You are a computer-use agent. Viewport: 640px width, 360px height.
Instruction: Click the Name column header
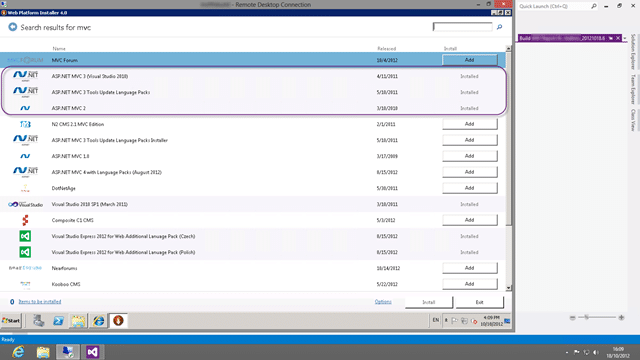tap(59, 49)
